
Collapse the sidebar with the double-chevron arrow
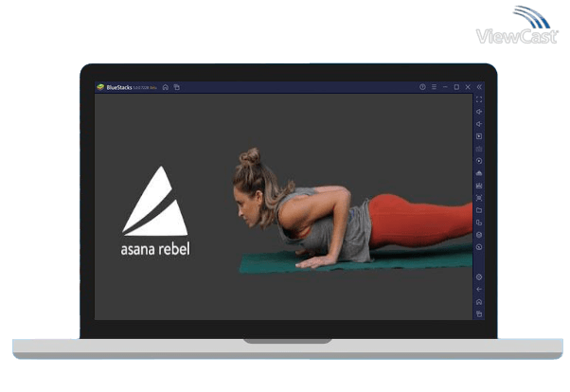click(479, 87)
